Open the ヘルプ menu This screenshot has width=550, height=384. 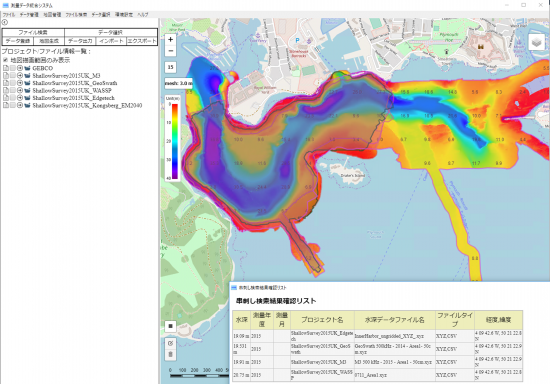pyautogui.click(x=143, y=15)
